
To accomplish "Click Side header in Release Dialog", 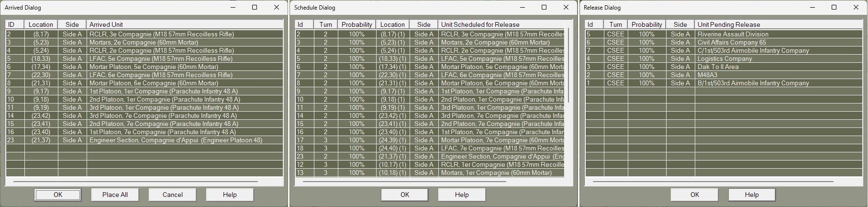I will [x=680, y=24].
